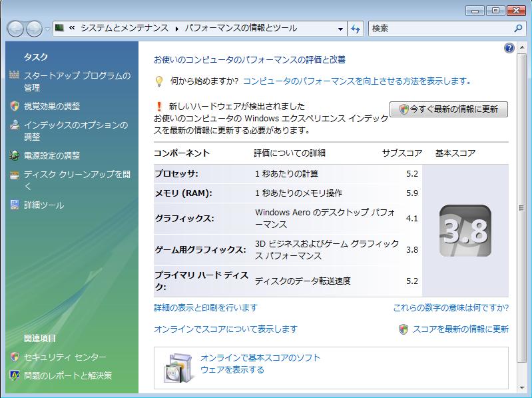532x398 pixels.
Task: Open コンピュータのパフォーマンスを向上させる方法 link
Action: [358, 81]
